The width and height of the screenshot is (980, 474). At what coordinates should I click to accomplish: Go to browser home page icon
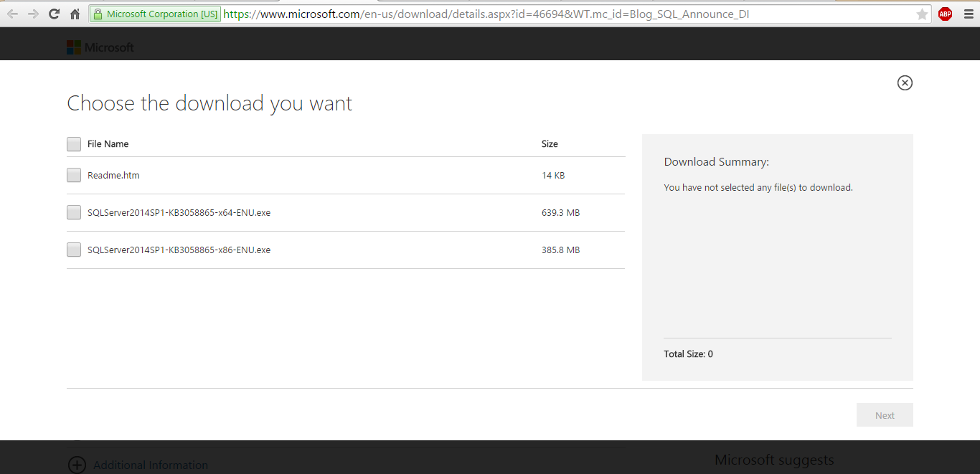point(75,14)
